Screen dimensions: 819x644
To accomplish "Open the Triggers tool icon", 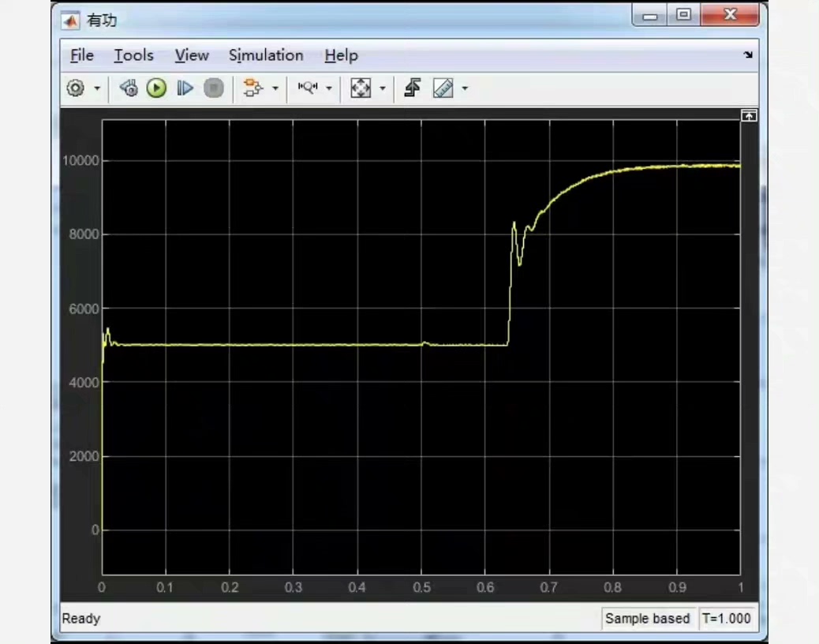I will click(x=413, y=88).
